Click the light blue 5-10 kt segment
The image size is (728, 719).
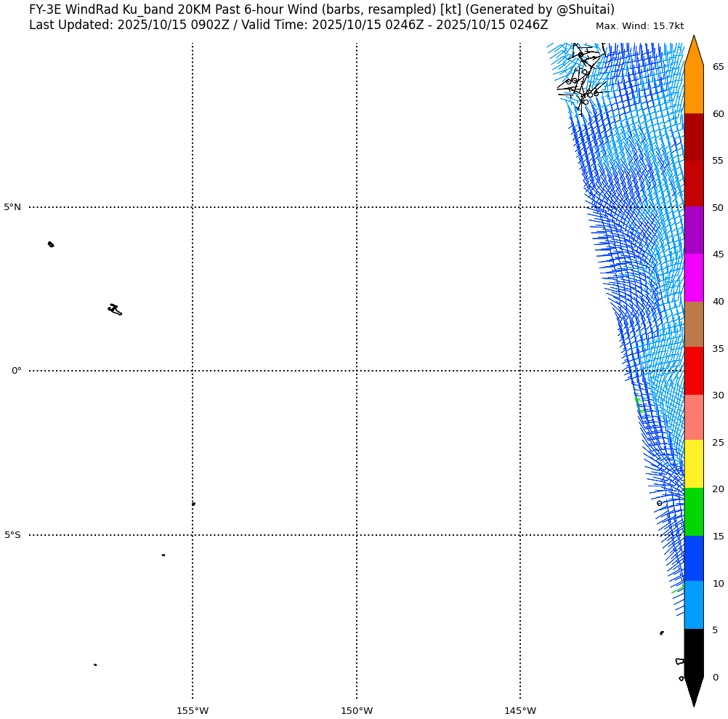(x=693, y=605)
